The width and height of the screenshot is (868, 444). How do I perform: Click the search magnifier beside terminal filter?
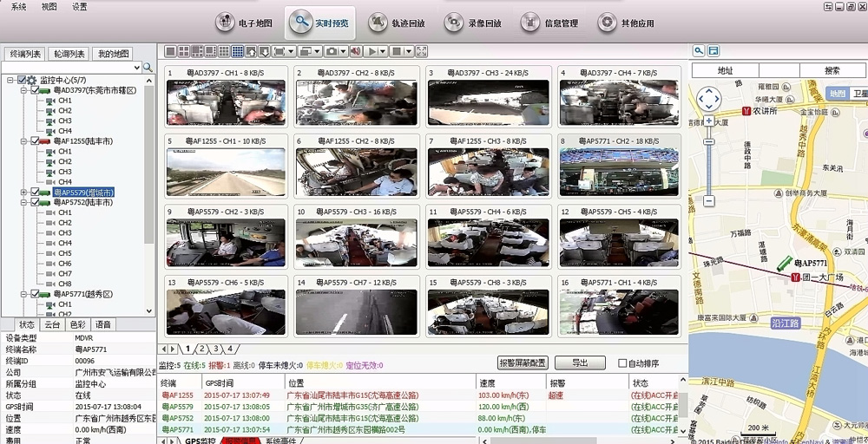[148, 67]
